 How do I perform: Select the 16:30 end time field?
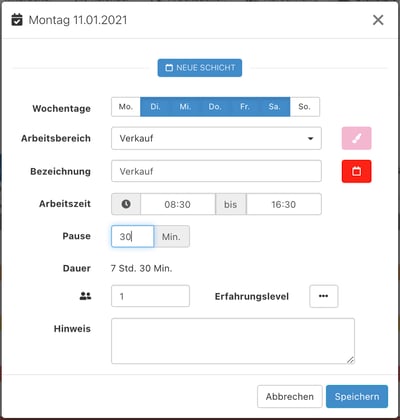pyautogui.click(x=284, y=204)
